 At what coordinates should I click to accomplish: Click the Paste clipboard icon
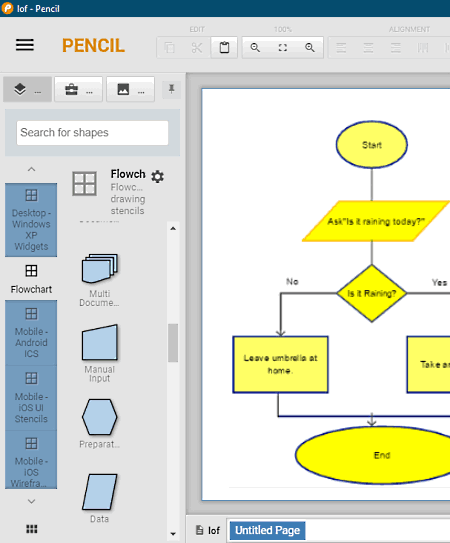(x=224, y=47)
